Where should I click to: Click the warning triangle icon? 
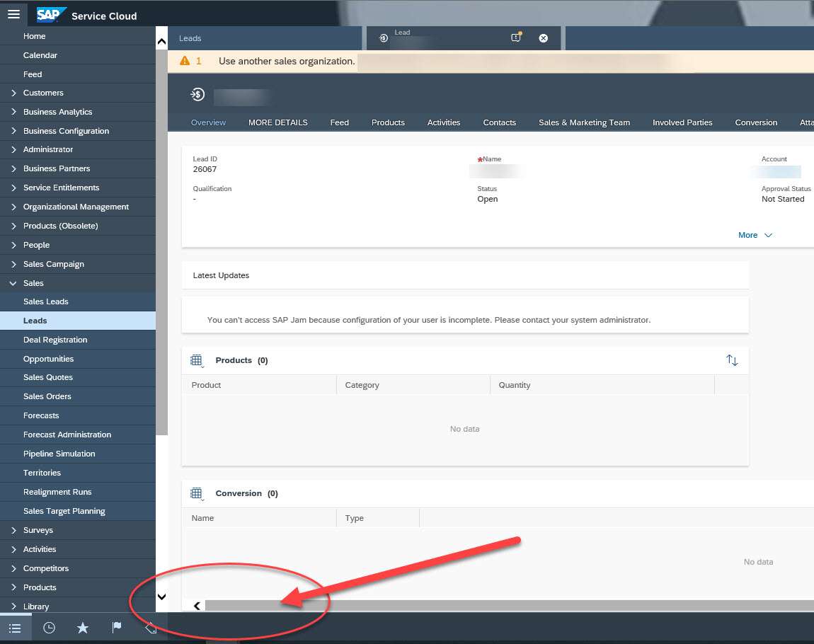tap(185, 62)
